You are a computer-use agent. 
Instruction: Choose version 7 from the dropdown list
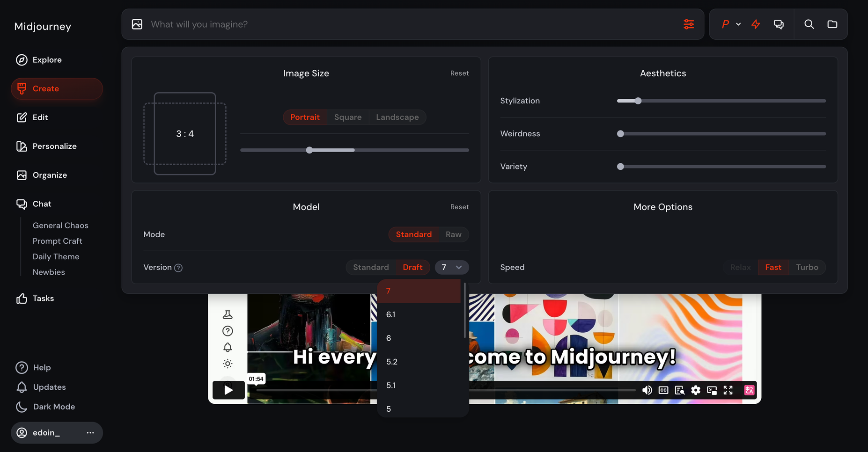click(419, 291)
